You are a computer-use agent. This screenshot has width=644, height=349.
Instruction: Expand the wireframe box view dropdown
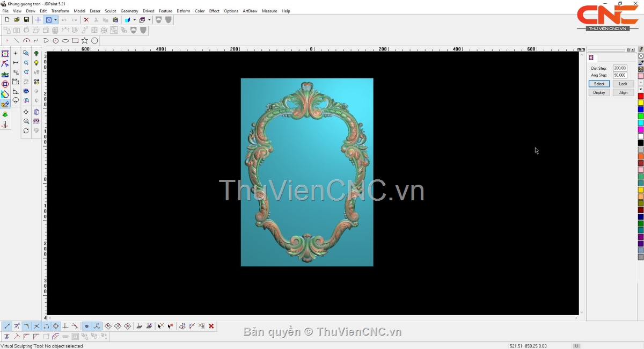coord(149,20)
